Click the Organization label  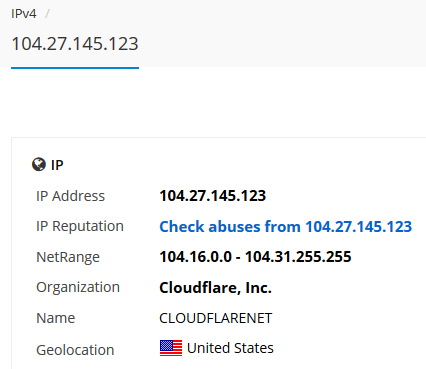(78, 287)
